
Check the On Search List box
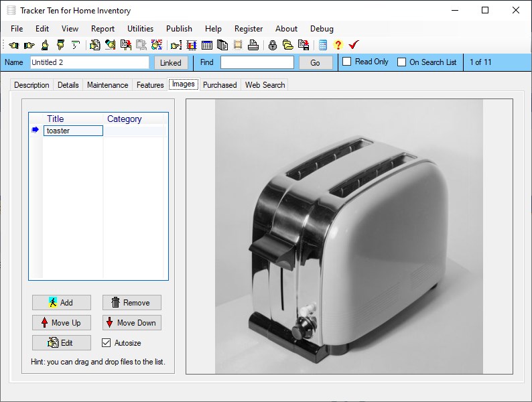[402, 62]
